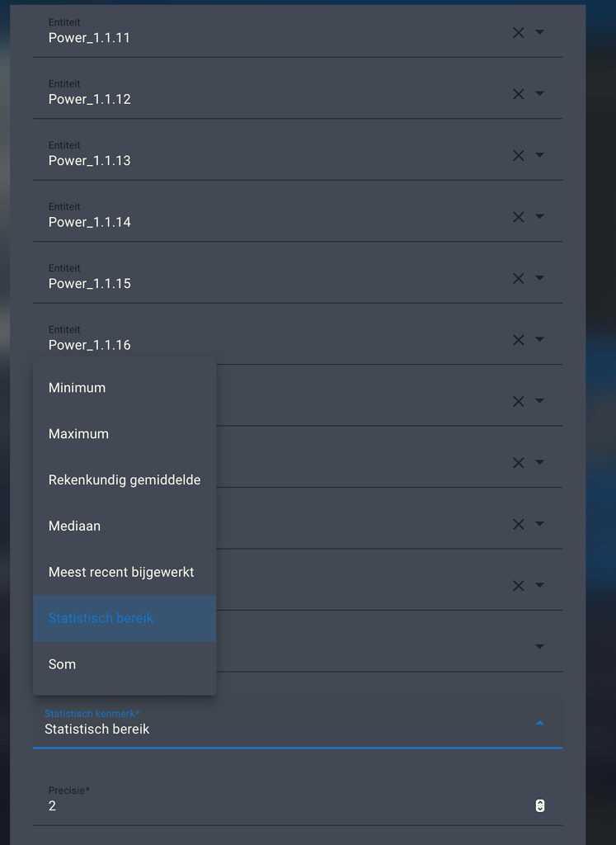
Task: Open the dropdown for entity Power_1.1.14
Action: point(539,216)
